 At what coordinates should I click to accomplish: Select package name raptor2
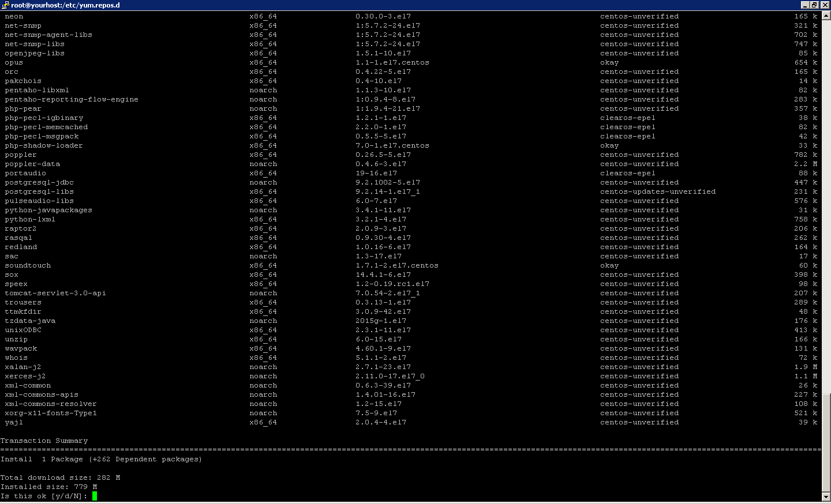point(21,228)
